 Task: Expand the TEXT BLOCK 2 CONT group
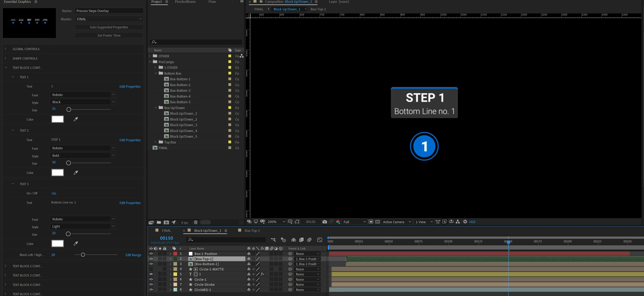pos(5,266)
